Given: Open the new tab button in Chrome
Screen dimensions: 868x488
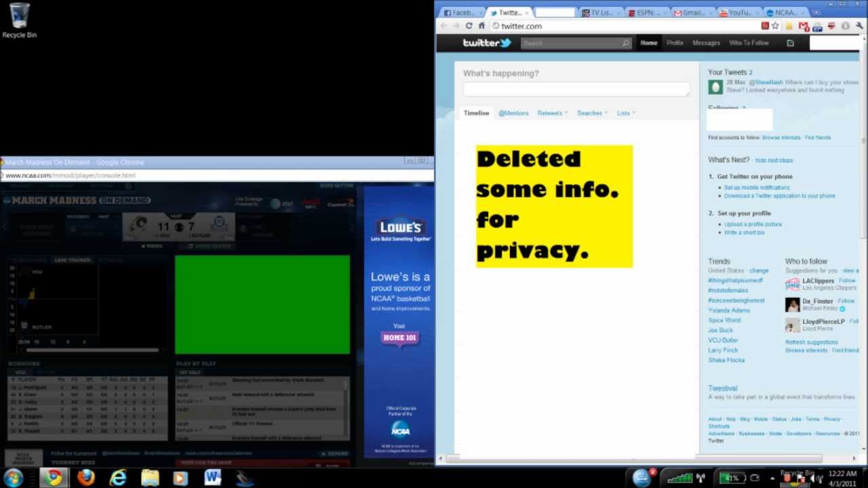Looking at the screenshot, I should (x=816, y=12).
